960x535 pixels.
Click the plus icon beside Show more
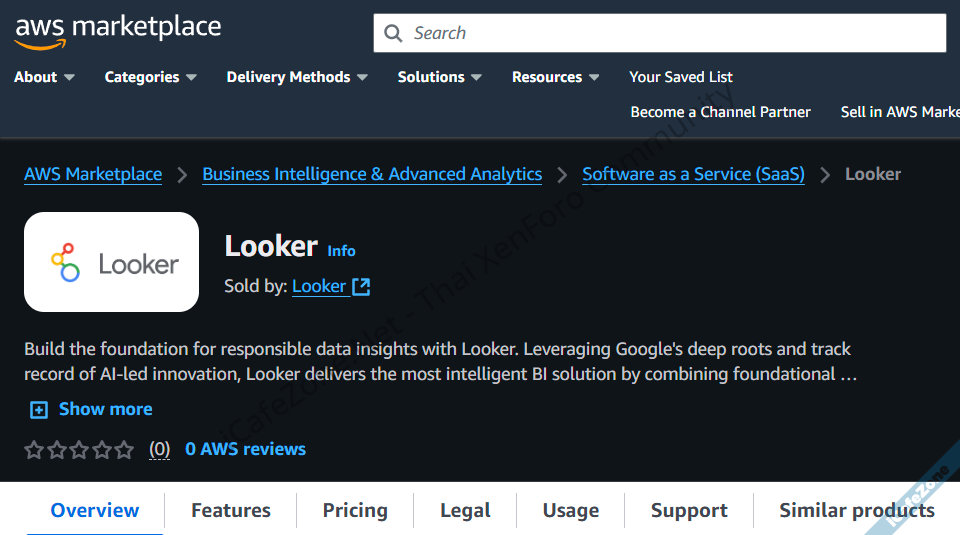pyautogui.click(x=39, y=410)
